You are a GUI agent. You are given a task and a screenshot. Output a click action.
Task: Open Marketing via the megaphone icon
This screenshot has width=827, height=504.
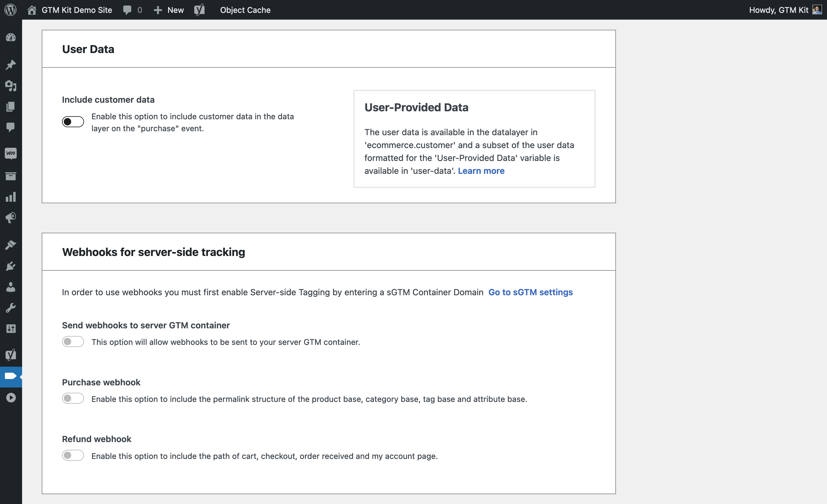[11, 217]
